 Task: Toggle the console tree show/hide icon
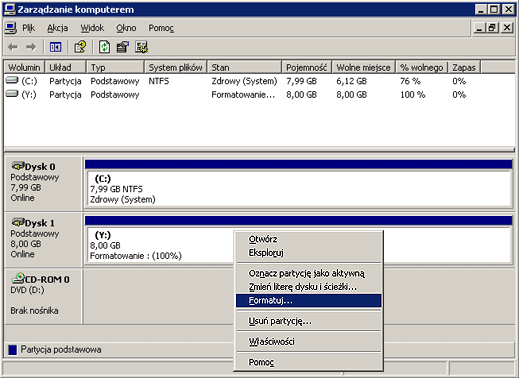[x=55, y=47]
